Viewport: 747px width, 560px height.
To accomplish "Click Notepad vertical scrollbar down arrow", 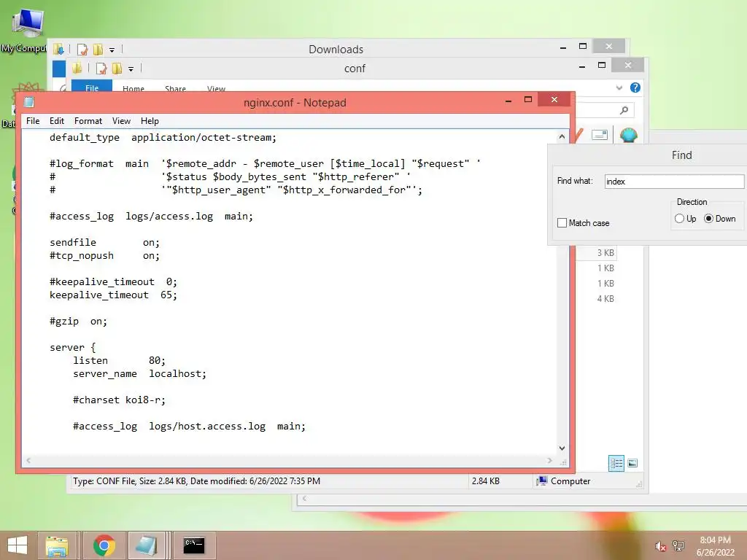I will click(562, 448).
